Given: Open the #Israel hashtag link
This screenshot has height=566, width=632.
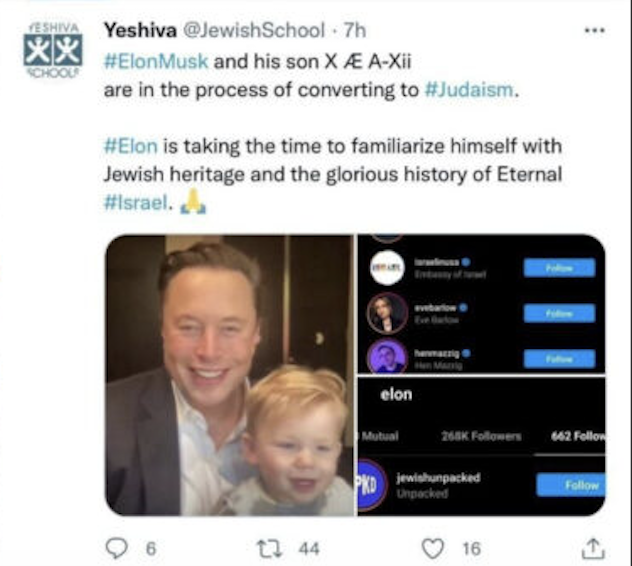Looking at the screenshot, I should (x=135, y=202).
